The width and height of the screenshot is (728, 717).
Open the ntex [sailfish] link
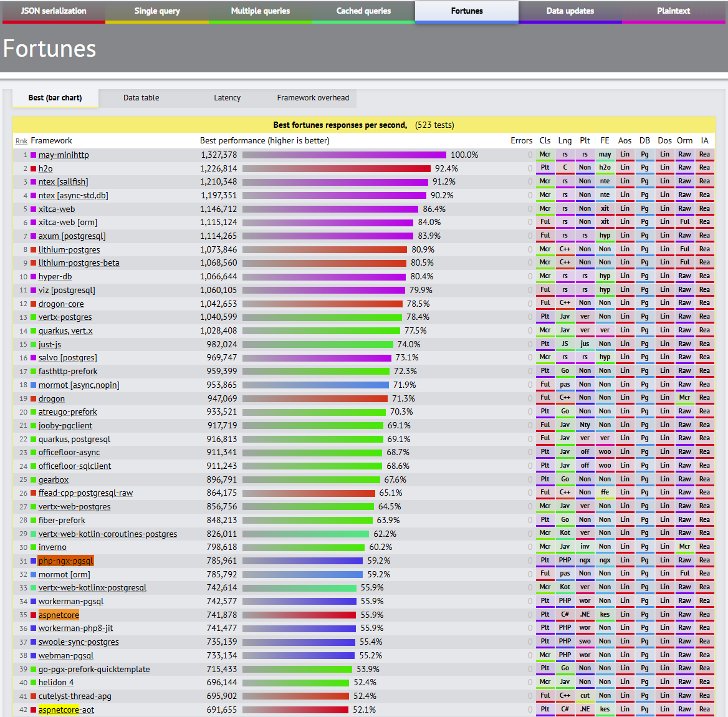tap(63, 182)
